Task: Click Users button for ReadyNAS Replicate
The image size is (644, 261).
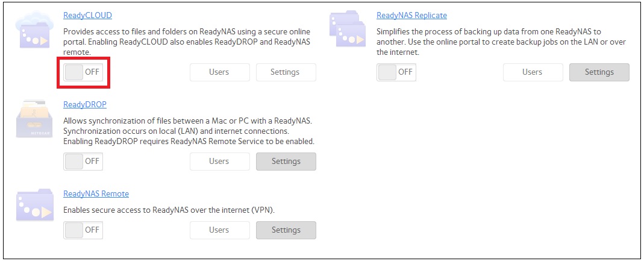Action: 533,72
